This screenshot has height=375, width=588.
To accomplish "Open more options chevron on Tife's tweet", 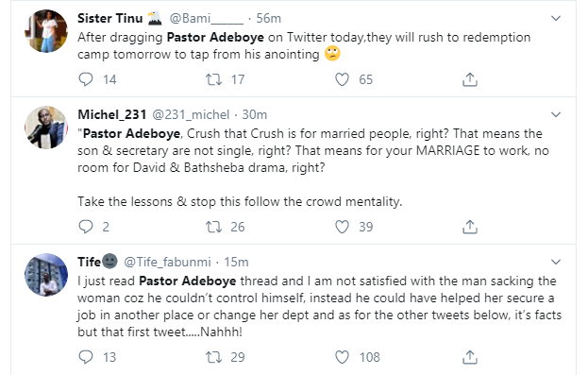I will (x=556, y=262).
